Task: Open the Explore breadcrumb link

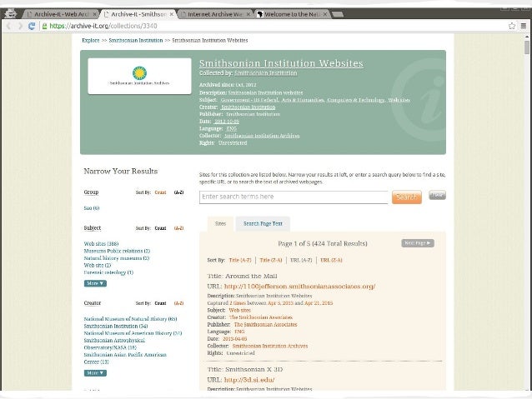Action: (91, 40)
